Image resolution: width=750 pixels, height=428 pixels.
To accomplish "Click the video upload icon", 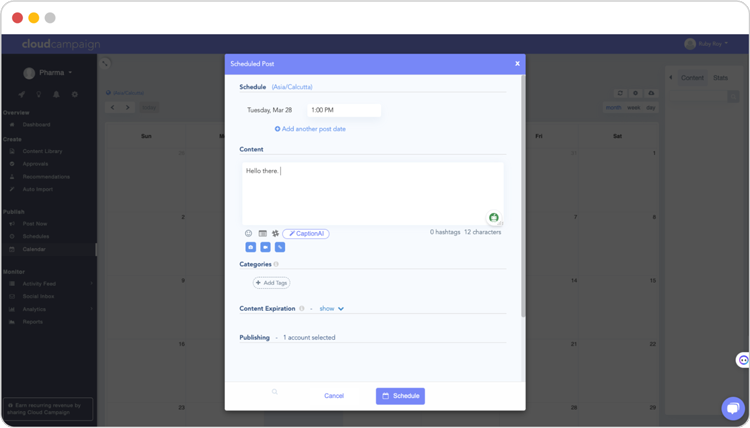I will 265,247.
